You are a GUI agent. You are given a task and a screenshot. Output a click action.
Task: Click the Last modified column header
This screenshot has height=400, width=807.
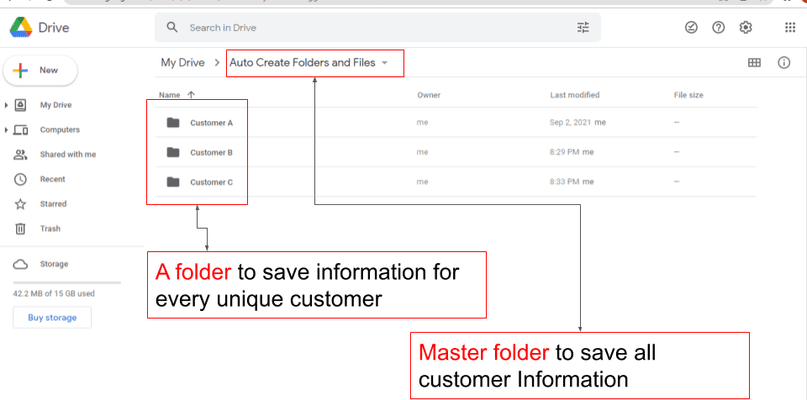575,95
